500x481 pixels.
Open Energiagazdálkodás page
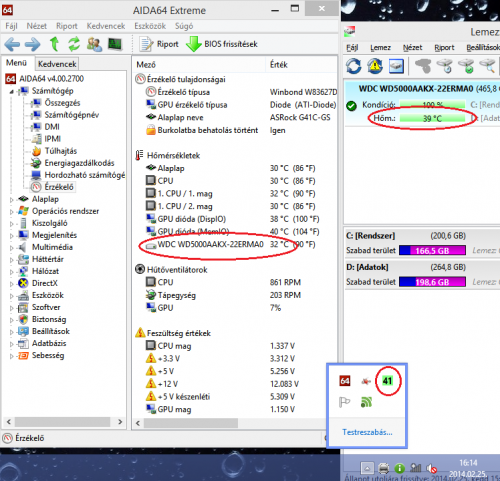tap(79, 163)
